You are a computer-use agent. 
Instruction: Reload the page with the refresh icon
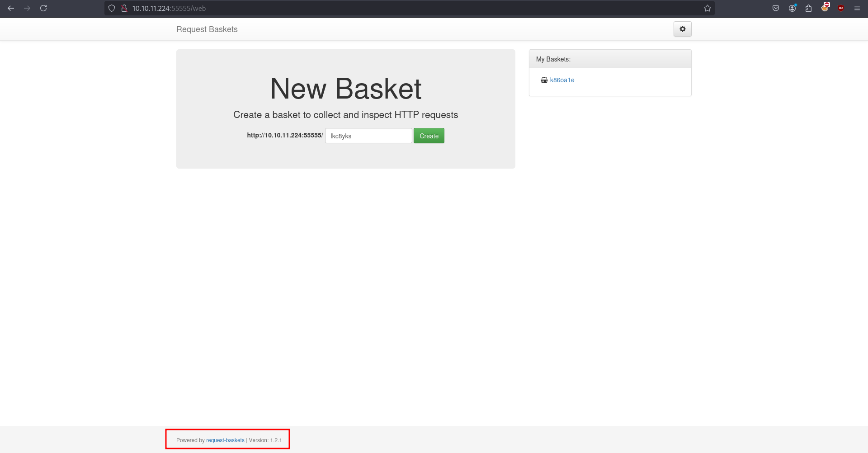[43, 8]
